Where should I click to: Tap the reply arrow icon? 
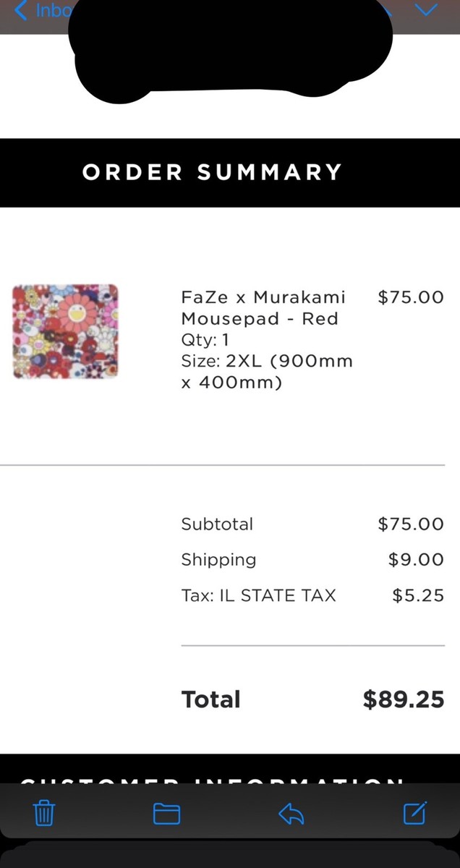coord(291,814)
